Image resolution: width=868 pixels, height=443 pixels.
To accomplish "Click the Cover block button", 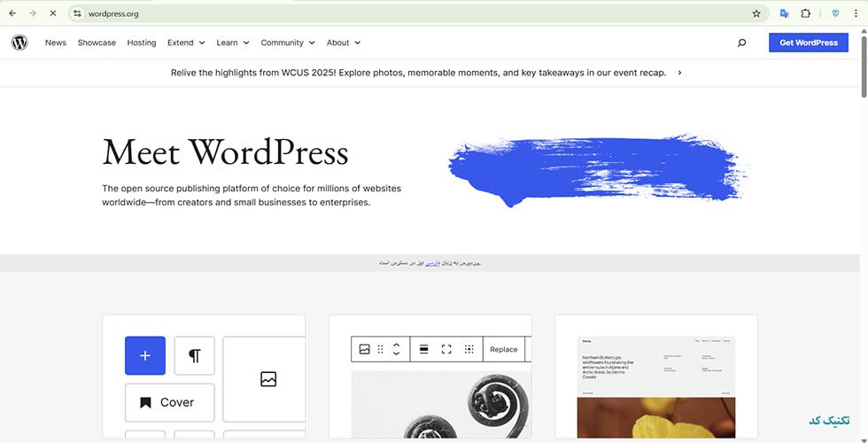I will [169, 402].
